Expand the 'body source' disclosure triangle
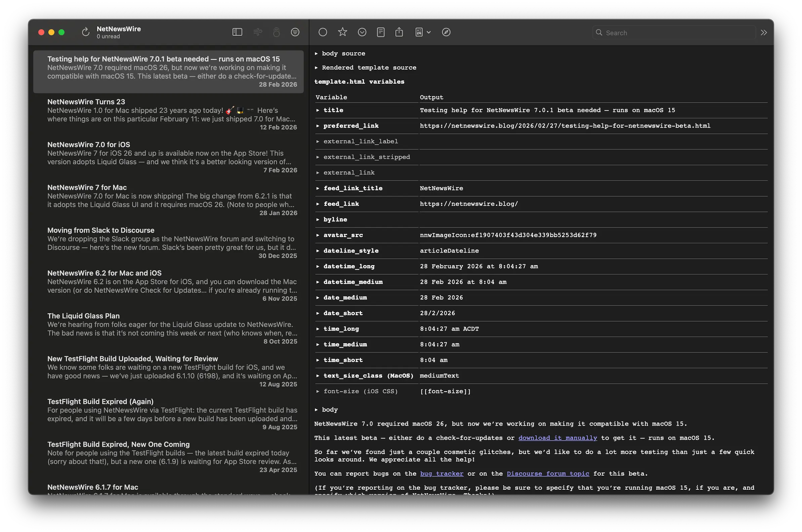 pos(317,53)
